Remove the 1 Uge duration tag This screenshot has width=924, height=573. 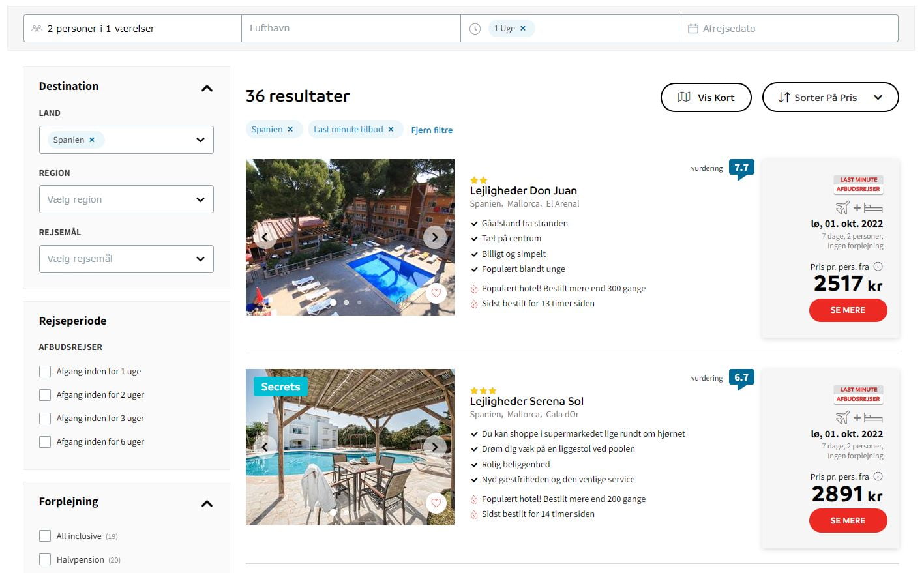523,29
